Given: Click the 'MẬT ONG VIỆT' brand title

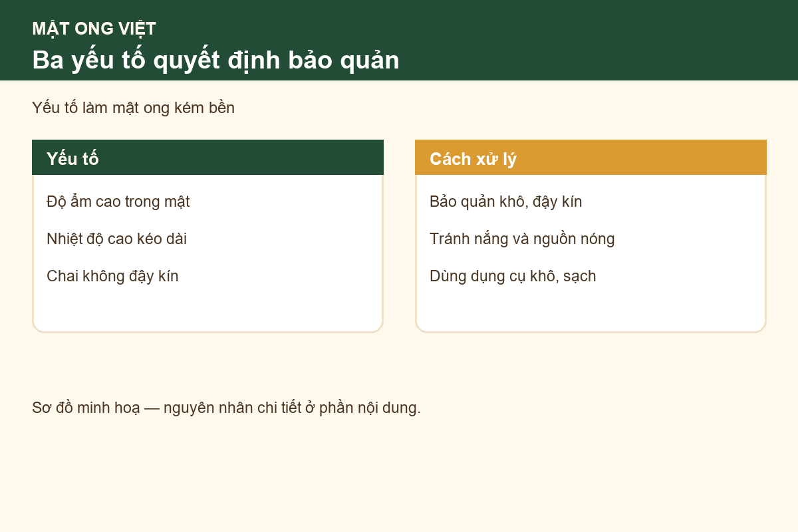Looking at the screenshot, I should [x=94, y=29].
